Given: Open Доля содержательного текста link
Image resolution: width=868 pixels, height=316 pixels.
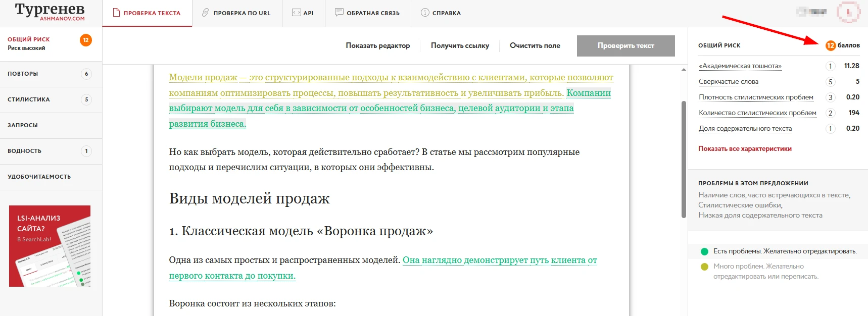Looking at the screenshot, I should [x=745, y=129].
